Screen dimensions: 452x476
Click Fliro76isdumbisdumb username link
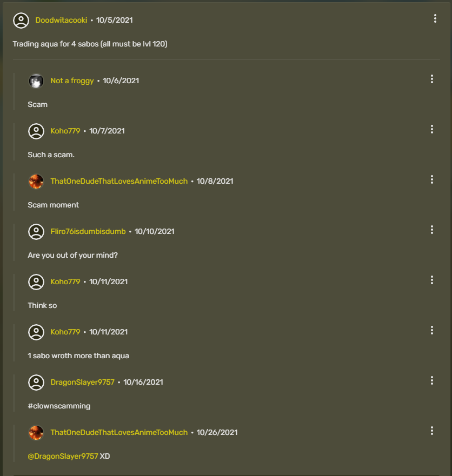point(88,232)
